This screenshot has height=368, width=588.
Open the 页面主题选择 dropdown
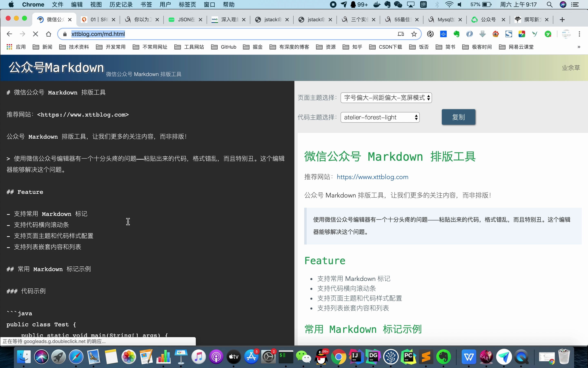386,98
